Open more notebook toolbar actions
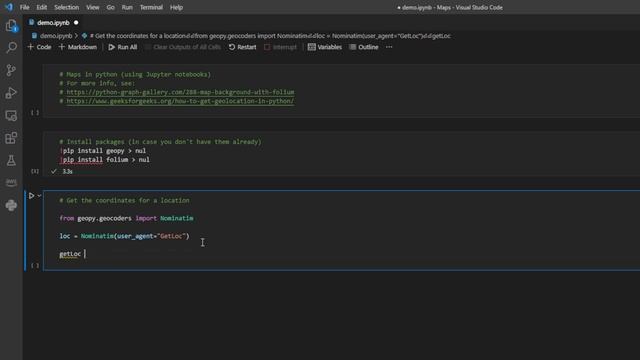The image size is (640, 360). point(389,47)
